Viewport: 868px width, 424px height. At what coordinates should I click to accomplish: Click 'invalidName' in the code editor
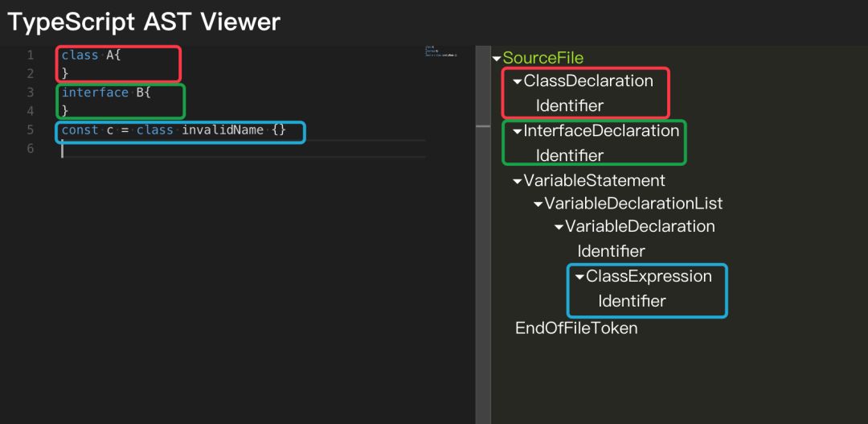(223, 130)
